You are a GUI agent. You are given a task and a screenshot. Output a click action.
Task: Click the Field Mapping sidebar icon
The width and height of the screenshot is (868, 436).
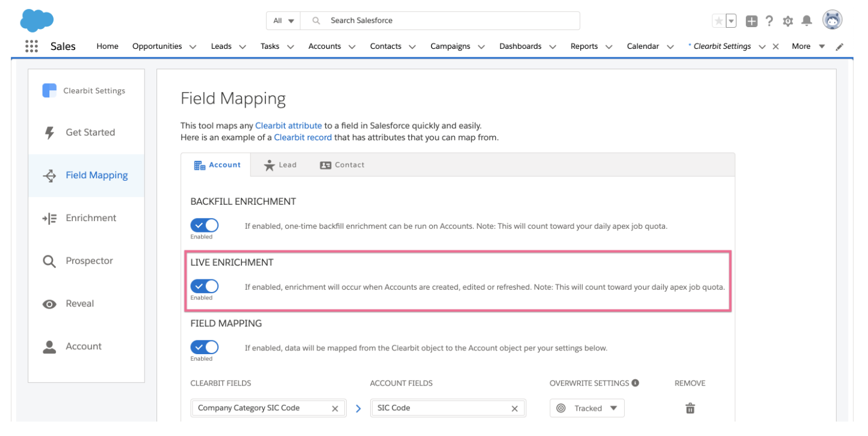49,175
